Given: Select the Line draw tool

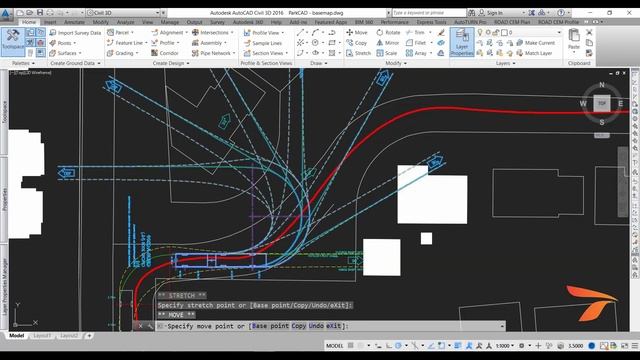Looking at the screenshot, I should click(300, 32).
